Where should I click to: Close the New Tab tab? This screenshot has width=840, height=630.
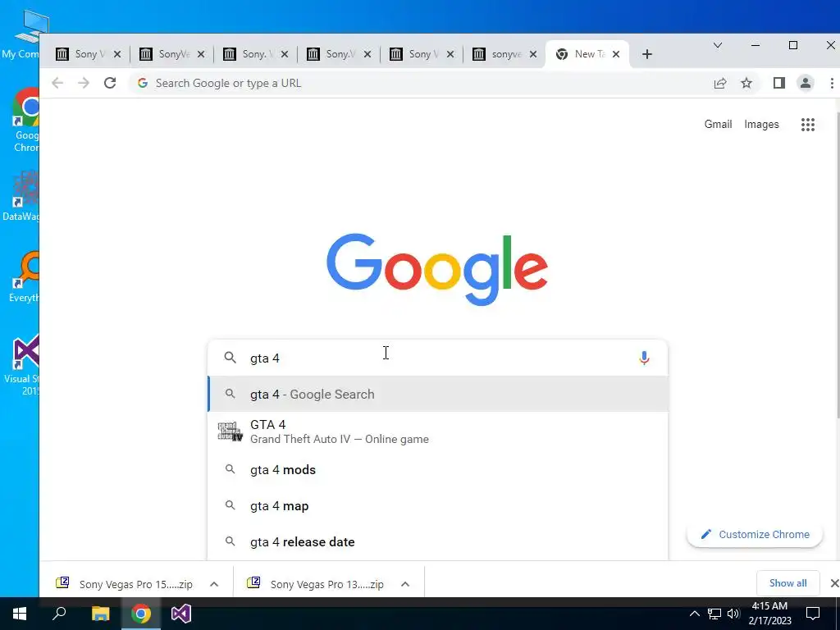pos(616,54)
